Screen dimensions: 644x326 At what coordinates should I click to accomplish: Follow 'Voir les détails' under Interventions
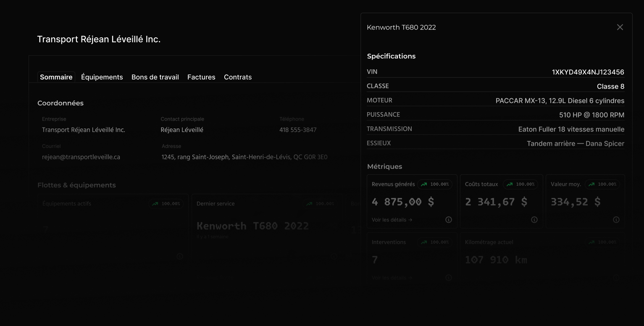click(x=392, y=278)
